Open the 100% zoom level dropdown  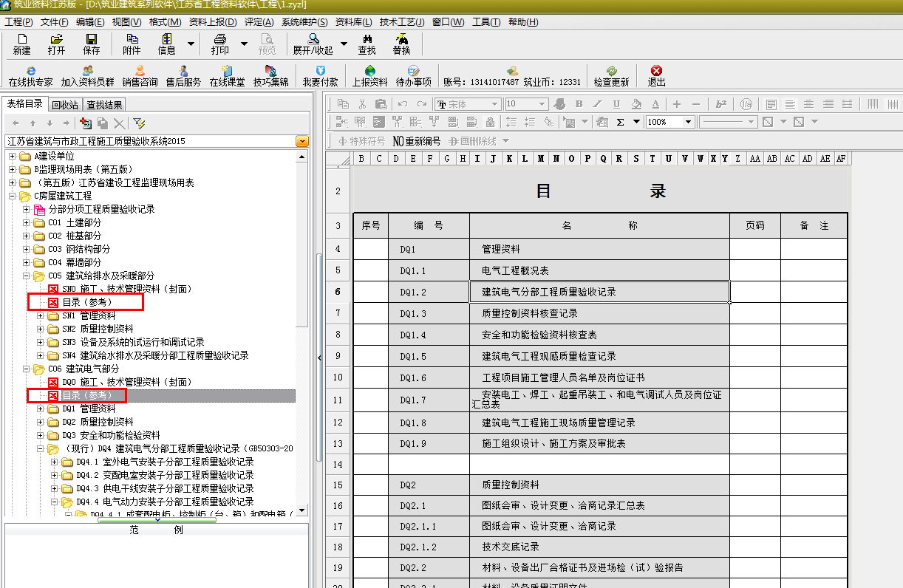688,122
